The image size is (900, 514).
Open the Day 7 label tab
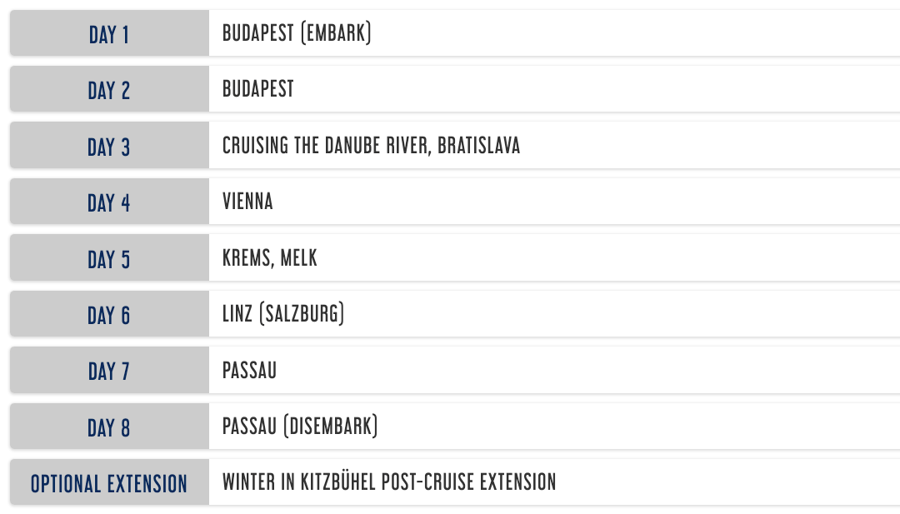(x=109, y=371)
